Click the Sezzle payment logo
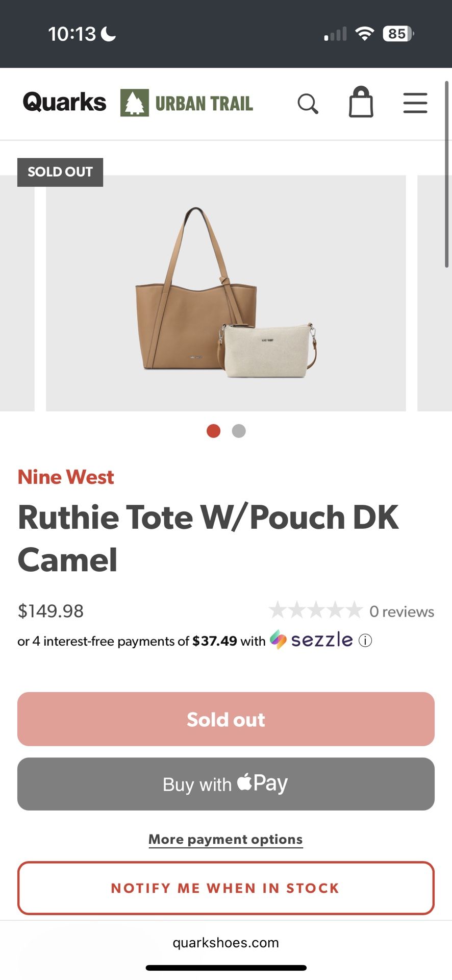This screenshot has height=980, width=452. point(311,640)
